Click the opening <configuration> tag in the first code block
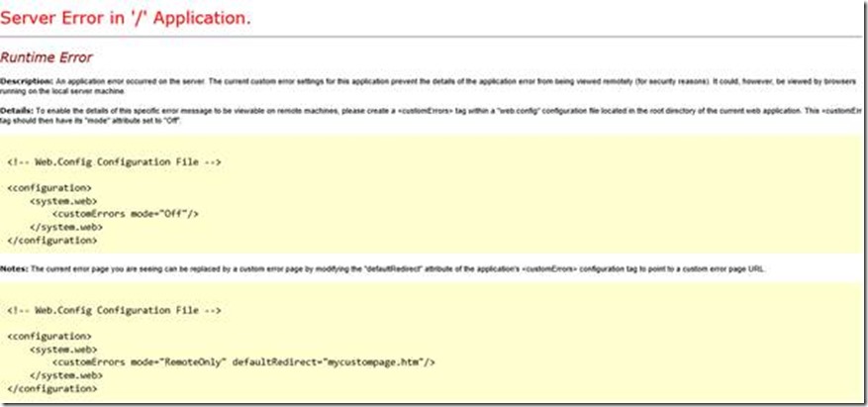This screenshot has height=407, width=868. (49, 187)
